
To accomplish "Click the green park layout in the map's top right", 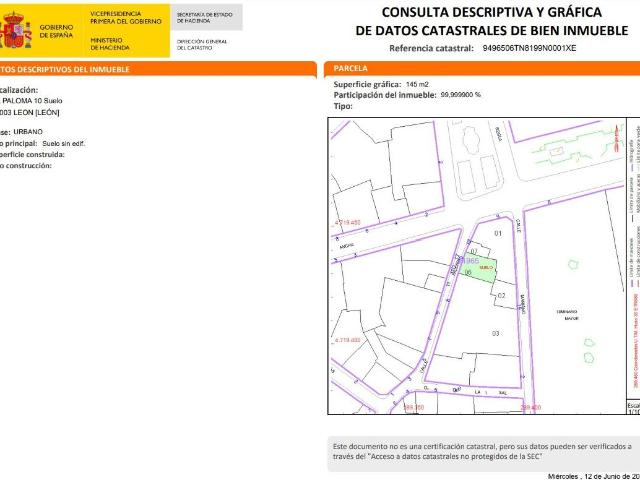I will tap(565, 152).
